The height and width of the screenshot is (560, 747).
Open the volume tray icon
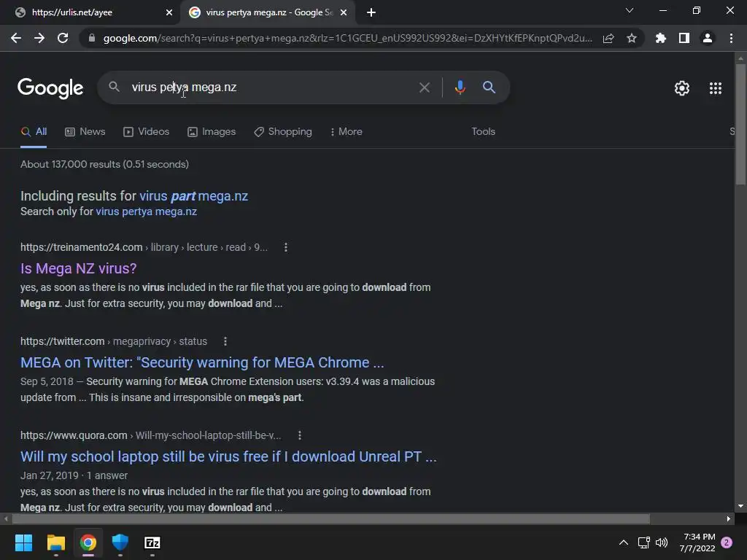[x=662, y=542]
